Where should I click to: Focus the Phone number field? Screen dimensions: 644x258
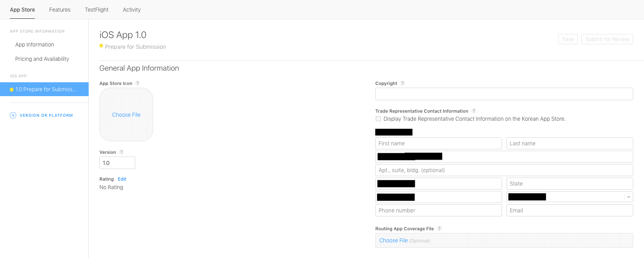(438, 210)
